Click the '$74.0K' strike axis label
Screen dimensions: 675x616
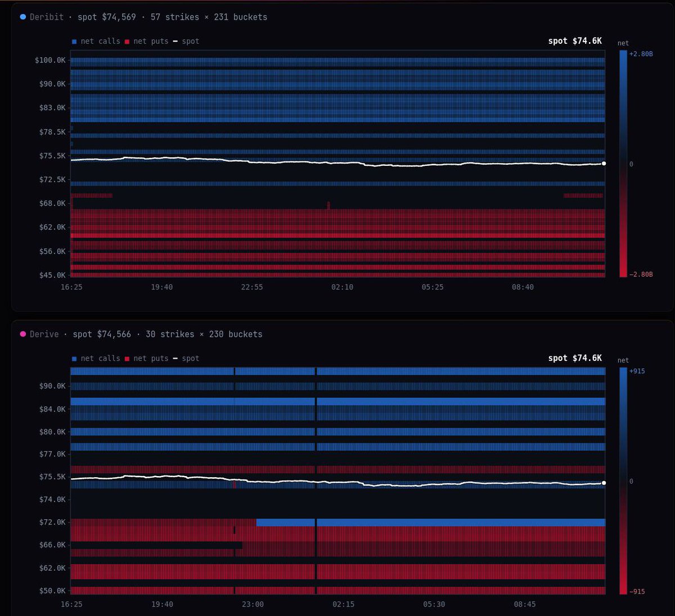click(52, 500)
